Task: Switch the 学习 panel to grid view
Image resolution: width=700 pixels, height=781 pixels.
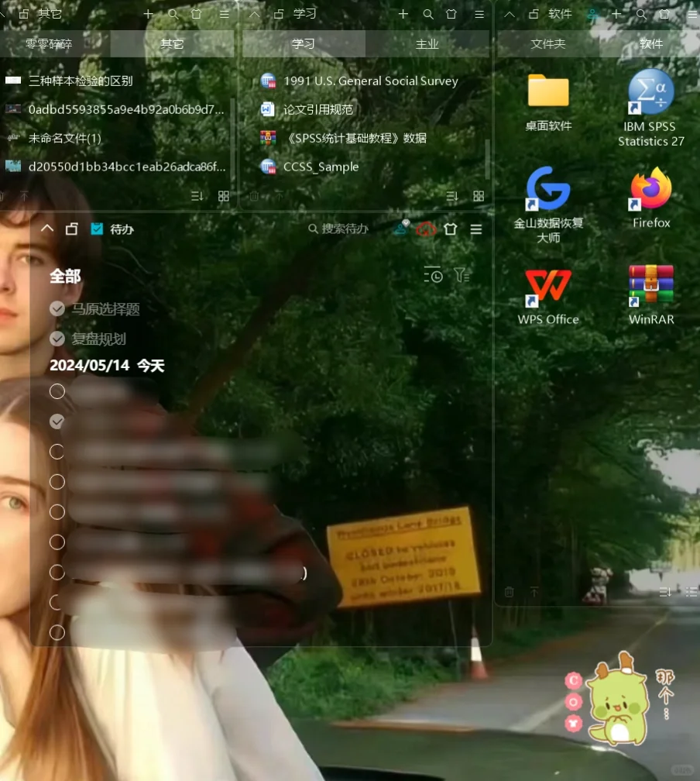Action: point(479,196)
